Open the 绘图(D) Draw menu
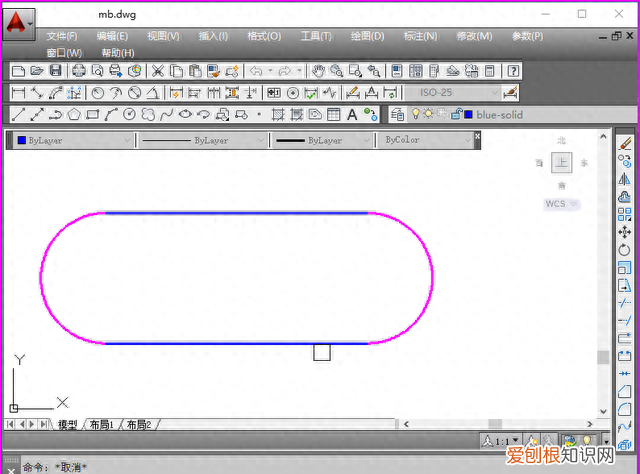640x474 pixels. tap(367, 36)
